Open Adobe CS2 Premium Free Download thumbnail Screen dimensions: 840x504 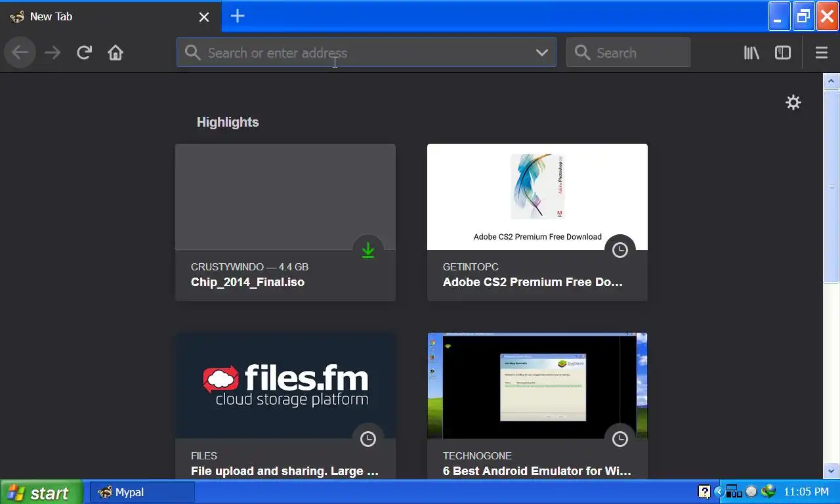537,197
